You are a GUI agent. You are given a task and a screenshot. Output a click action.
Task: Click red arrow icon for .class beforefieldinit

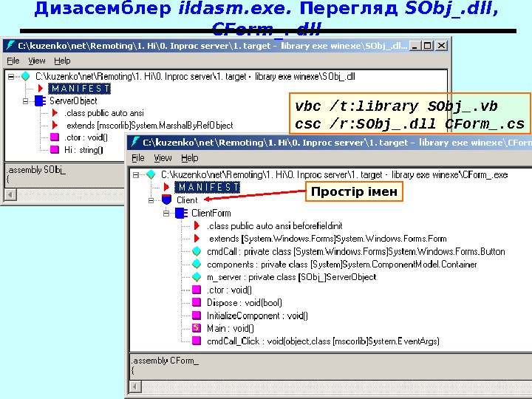click(197, 225)
